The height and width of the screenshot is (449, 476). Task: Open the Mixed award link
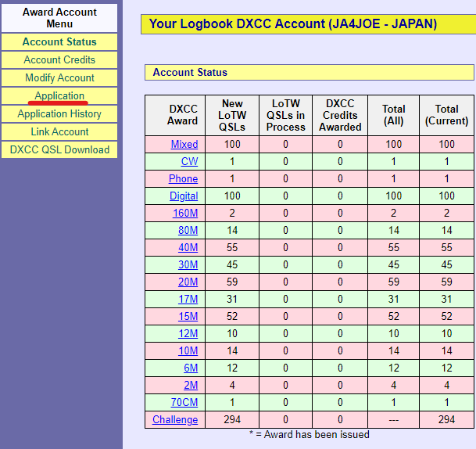click(x=184, y=144)
